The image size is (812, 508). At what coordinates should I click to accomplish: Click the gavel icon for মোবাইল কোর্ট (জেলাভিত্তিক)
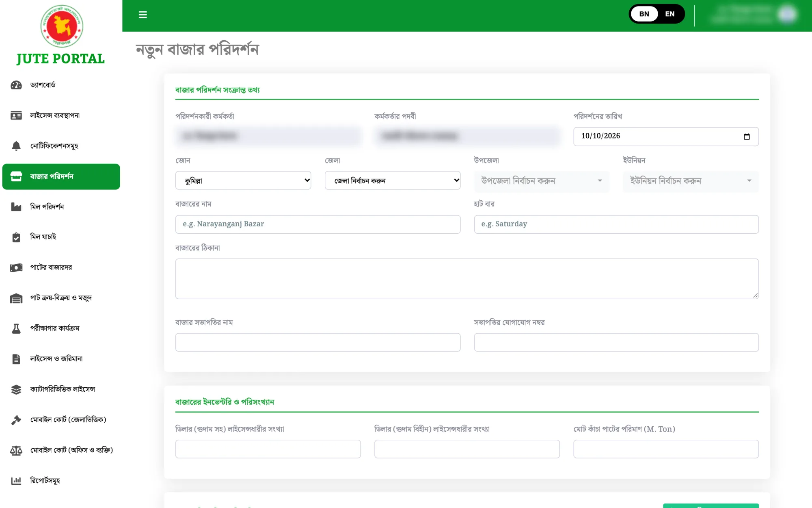(16, 420)
